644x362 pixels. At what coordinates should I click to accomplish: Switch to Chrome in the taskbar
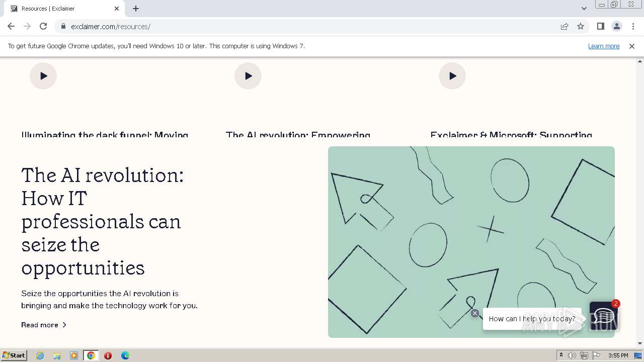coord(91,355)
